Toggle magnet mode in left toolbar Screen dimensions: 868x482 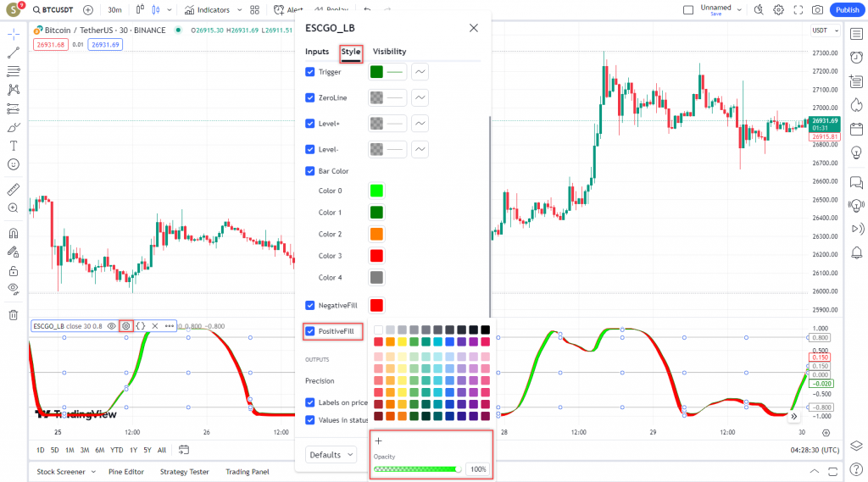14,233
